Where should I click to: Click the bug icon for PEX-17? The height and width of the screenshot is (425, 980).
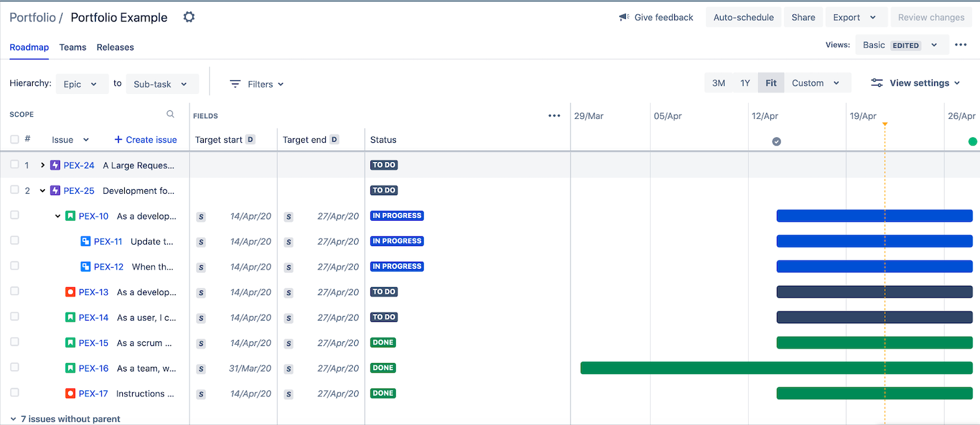tap(71, 394)
